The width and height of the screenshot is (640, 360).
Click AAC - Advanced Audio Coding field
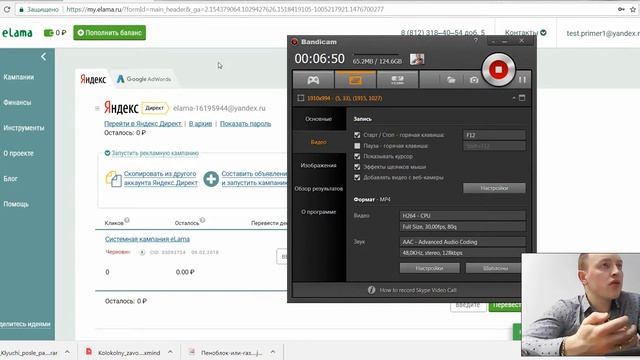click(462, 242)
